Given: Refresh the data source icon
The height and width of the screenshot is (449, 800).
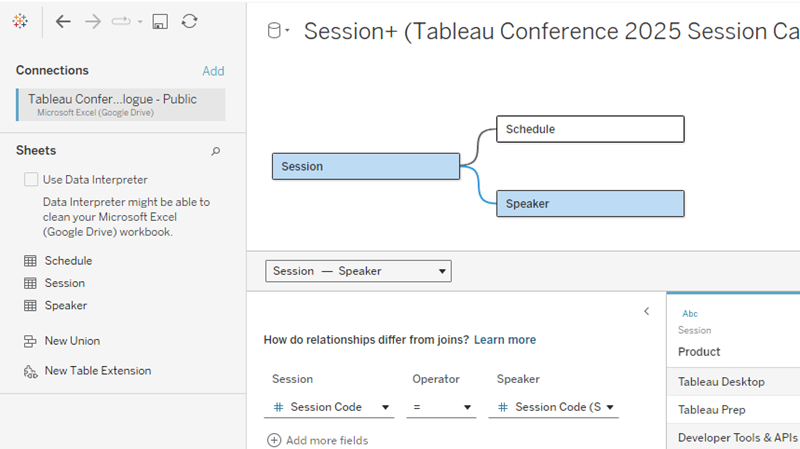Looking at the screenshot, I should click(x=189, y=21).
